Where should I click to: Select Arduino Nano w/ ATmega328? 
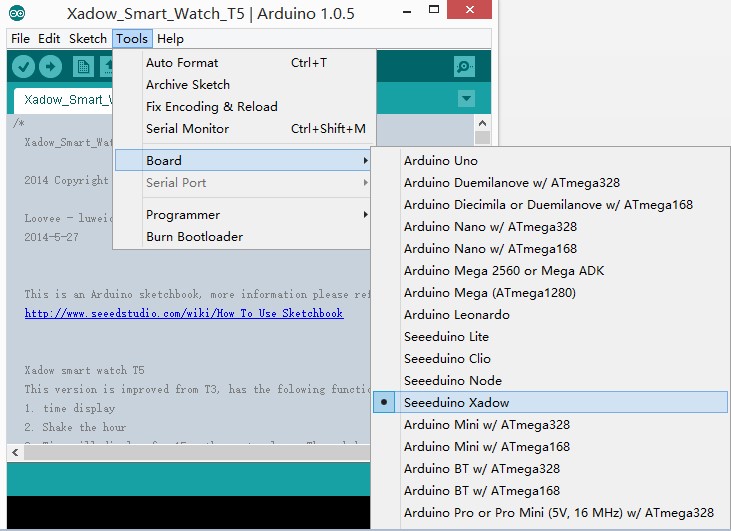[x=550, y=226]
